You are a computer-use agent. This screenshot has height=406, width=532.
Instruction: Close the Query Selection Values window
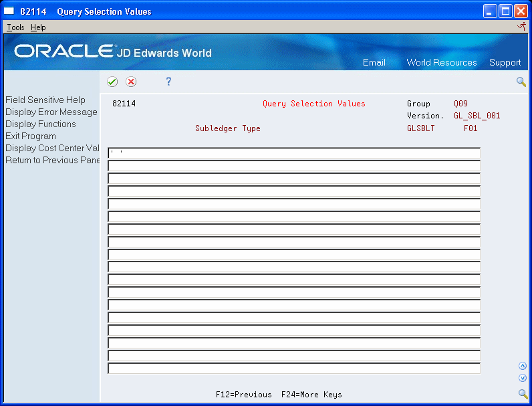pos(521,11)
